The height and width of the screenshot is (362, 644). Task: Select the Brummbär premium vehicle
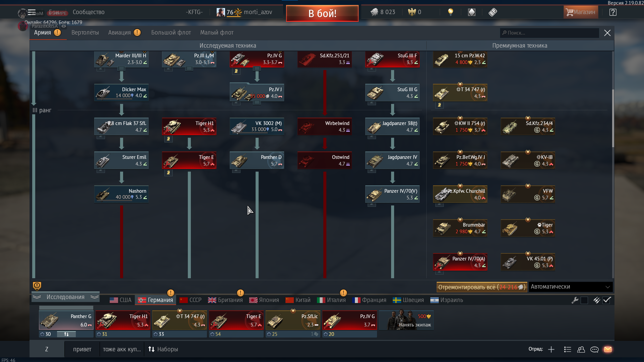pyautogui.click(x=460, y=228)
